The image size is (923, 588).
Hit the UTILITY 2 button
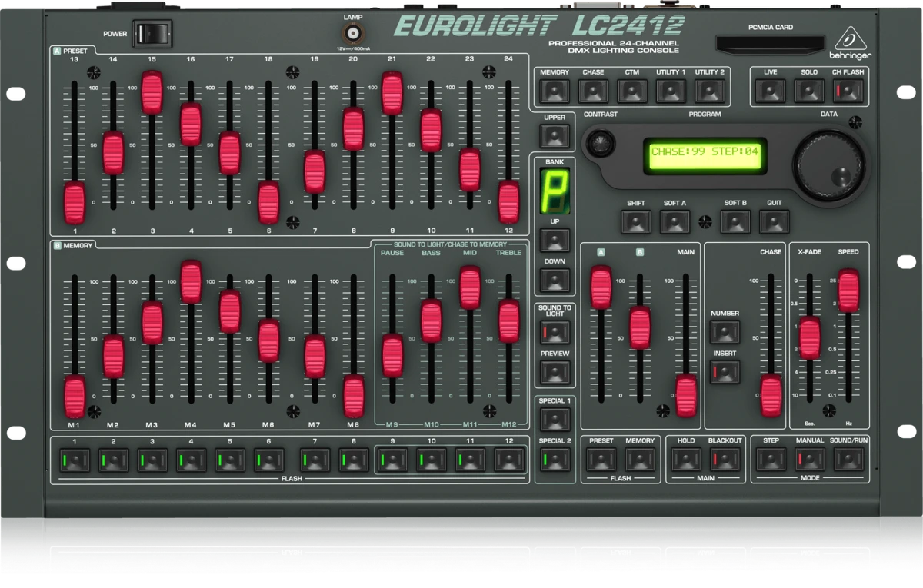tap(710, 91)
